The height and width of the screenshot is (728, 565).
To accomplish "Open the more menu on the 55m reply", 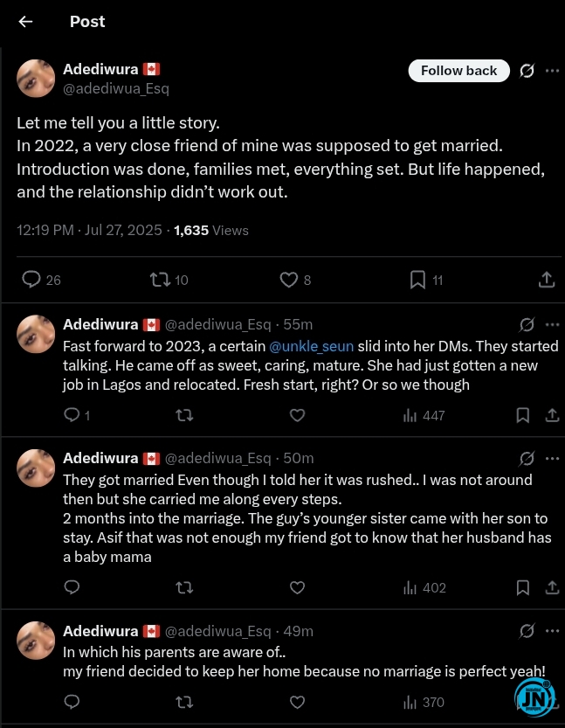I will tap(552, 324).
